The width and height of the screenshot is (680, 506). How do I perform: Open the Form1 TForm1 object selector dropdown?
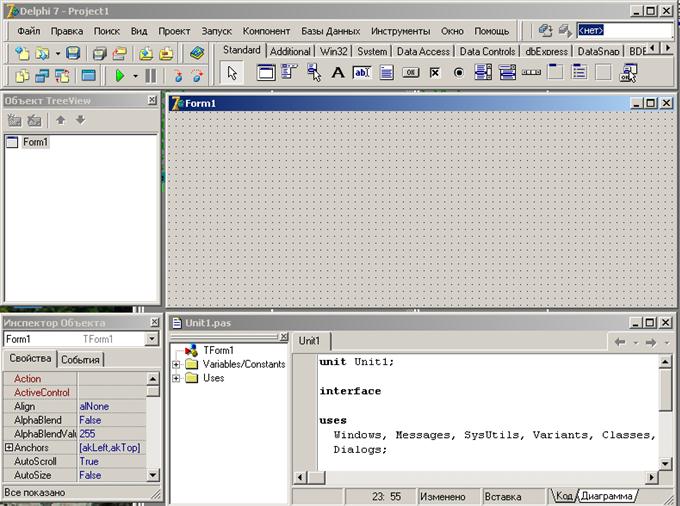click(x=152, y=339)
